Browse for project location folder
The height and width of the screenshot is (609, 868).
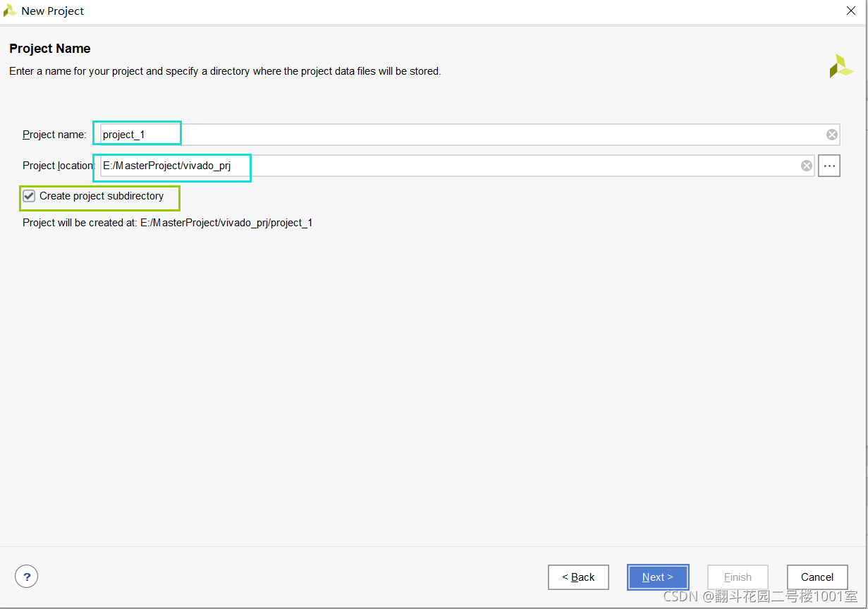pyautogui.click(x=829, y=166)
